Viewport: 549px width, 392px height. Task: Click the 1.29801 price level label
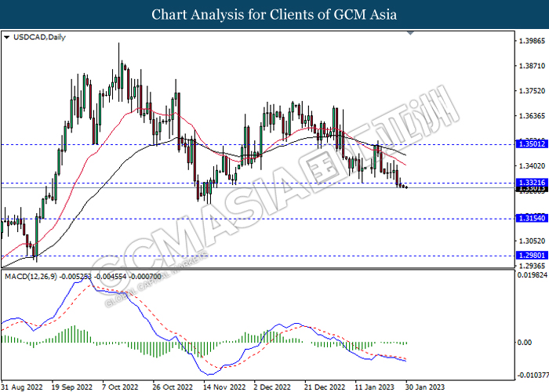[x=532, y=256]
